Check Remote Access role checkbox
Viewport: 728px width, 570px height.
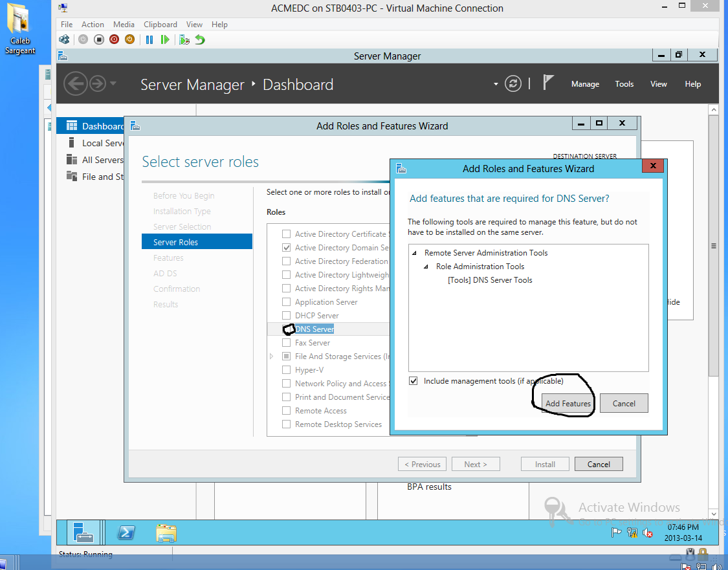point(287,411)
